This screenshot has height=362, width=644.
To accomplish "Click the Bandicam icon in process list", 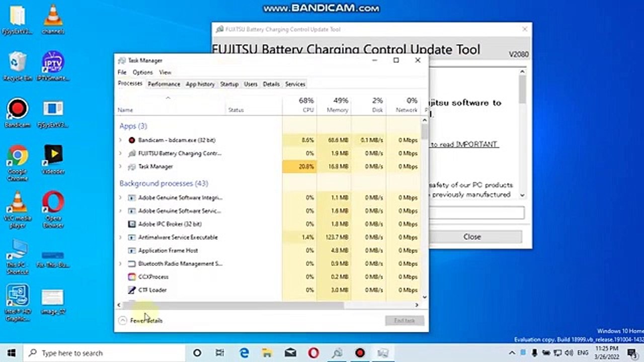I will pyautogui.click(x=132, y=140).
